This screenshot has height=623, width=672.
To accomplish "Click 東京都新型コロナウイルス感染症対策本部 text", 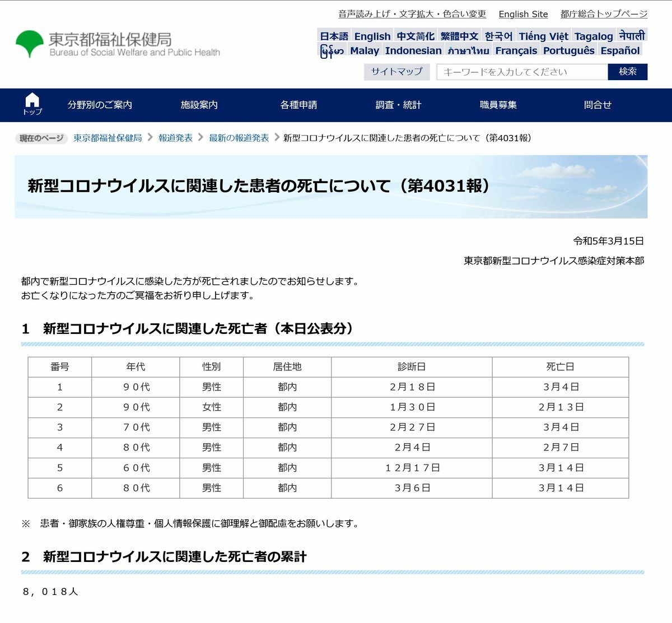I will click(554, 261).
